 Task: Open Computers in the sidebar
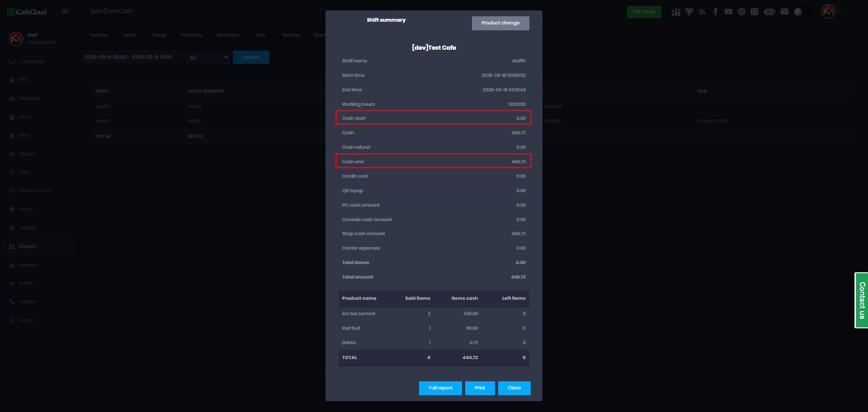31,62
